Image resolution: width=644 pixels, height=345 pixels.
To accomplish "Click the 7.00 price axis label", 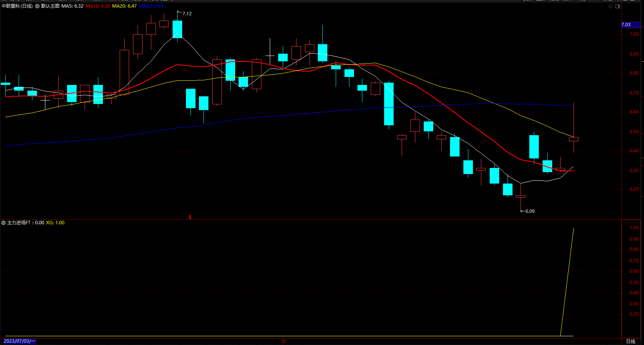I will click(634, 34).
